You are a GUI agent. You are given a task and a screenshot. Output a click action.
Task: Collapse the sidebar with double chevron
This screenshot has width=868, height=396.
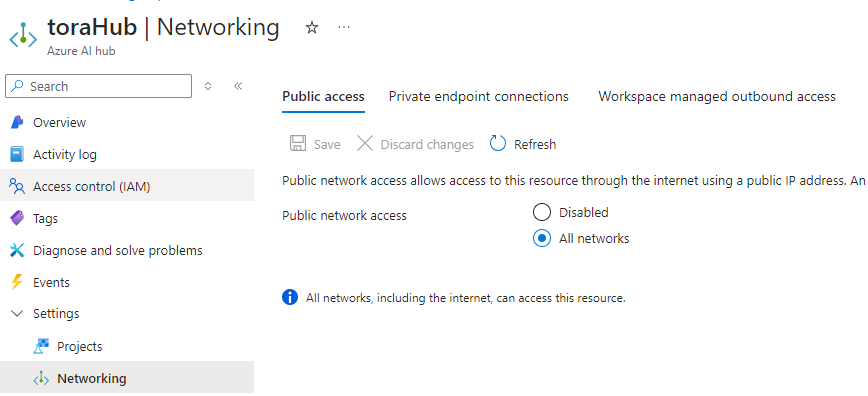click(x=238, y=86)
